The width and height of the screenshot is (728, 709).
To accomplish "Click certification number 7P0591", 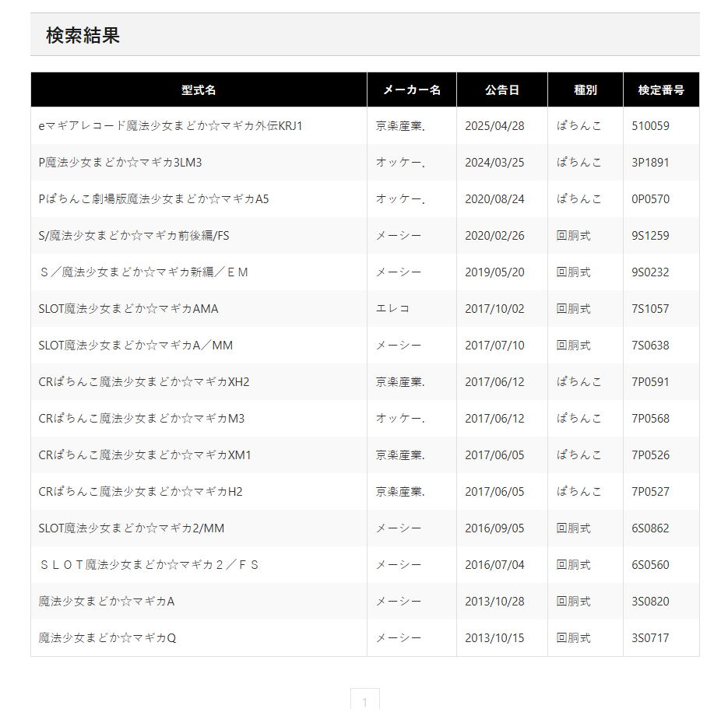I will point(650,382).
